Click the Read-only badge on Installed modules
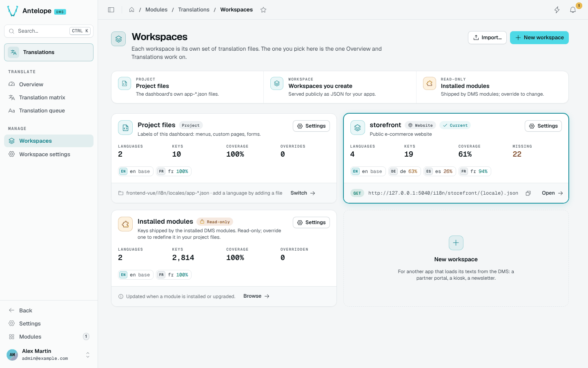The image size is (588, 368). pyautogui.click(x=215, y=222)
